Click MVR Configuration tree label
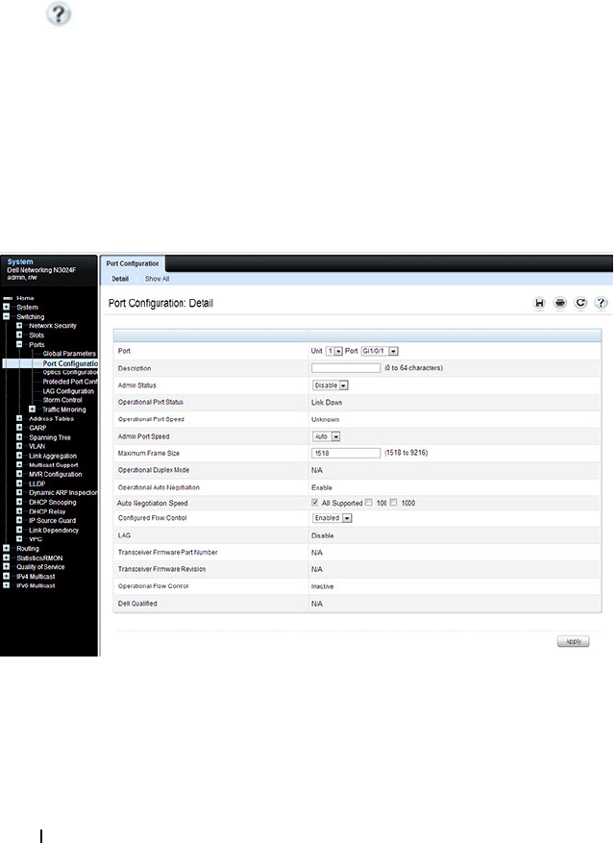The width and height of the screenshot is (616, 843). [x=56, y=474]
